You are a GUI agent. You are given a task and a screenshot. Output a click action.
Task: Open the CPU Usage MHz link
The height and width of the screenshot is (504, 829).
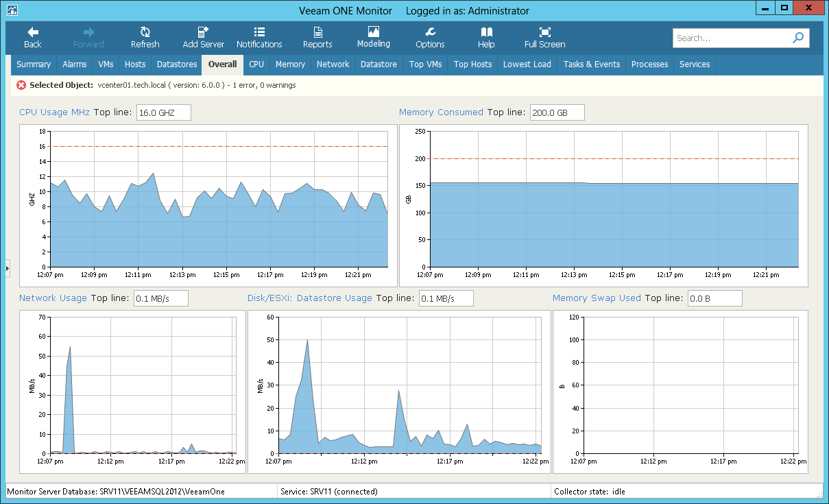click(x=54, y=112)
